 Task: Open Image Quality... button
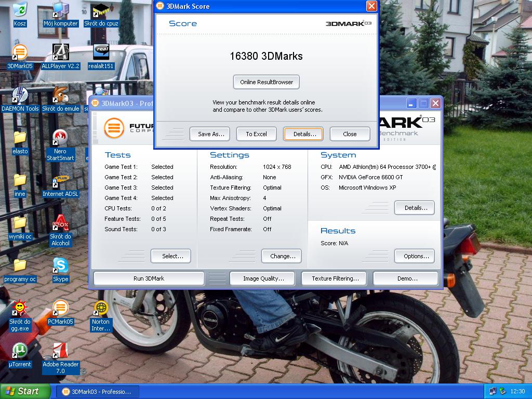tap(263, 278)
